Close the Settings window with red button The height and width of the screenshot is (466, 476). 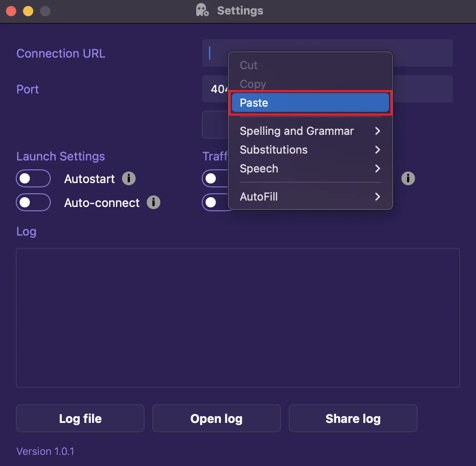[x=11, y=11]
